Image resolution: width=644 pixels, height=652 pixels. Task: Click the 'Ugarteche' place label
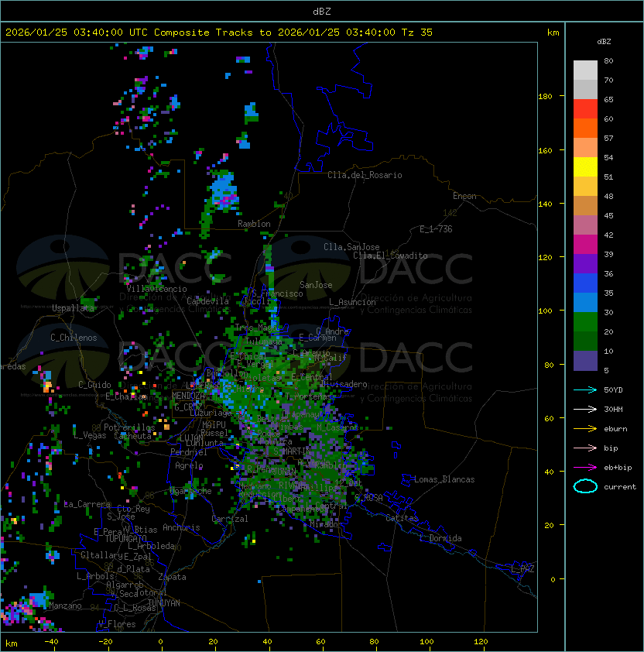point(191,491)
